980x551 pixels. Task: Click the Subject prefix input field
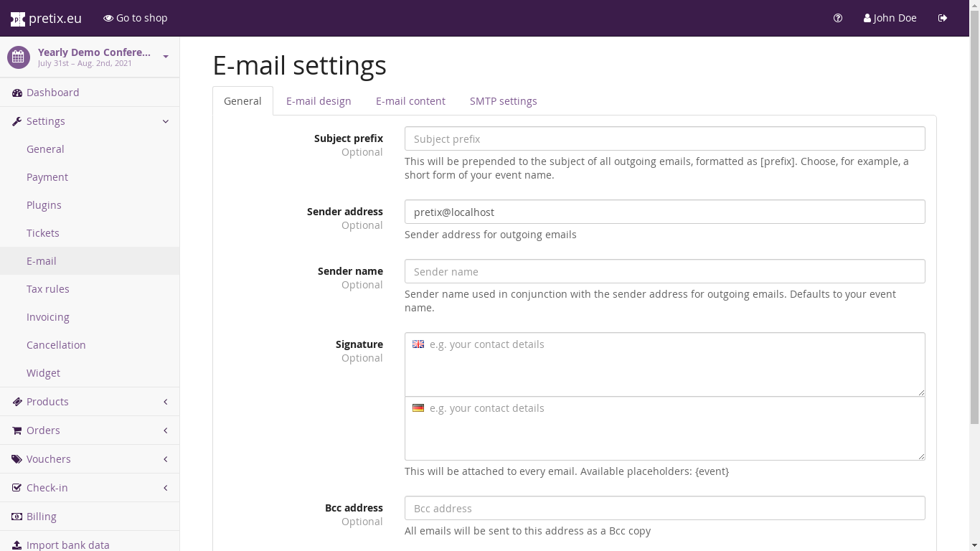tap(664, 139)
